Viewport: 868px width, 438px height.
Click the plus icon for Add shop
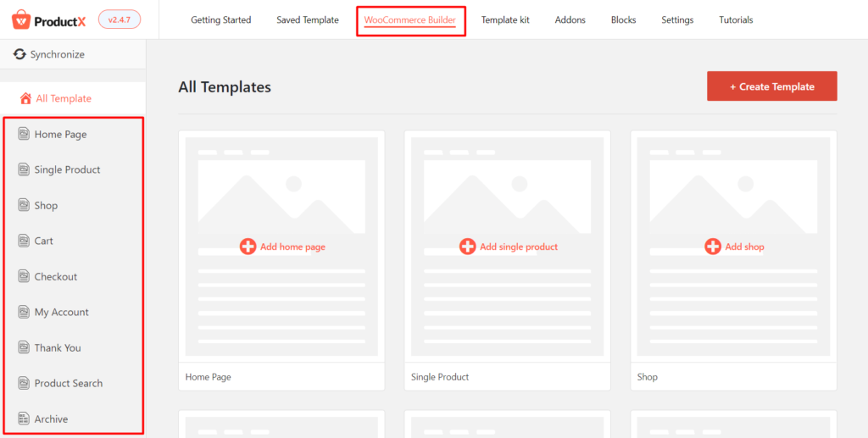click(x=712, y=247)
